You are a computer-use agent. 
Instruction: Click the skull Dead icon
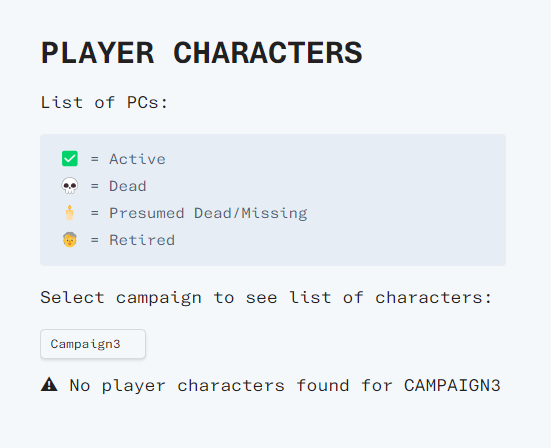click(x=70, y=186)
